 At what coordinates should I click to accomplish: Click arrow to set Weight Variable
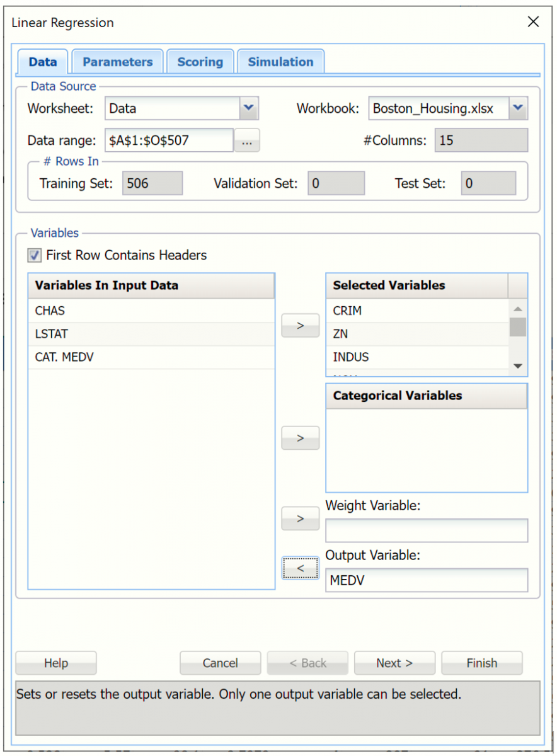click(300, 518)
